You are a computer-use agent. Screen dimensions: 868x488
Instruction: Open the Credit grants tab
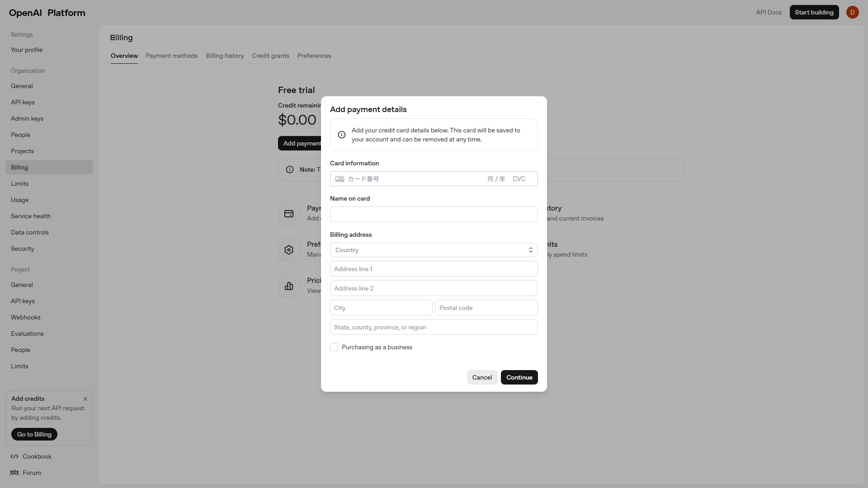(270, 56)
